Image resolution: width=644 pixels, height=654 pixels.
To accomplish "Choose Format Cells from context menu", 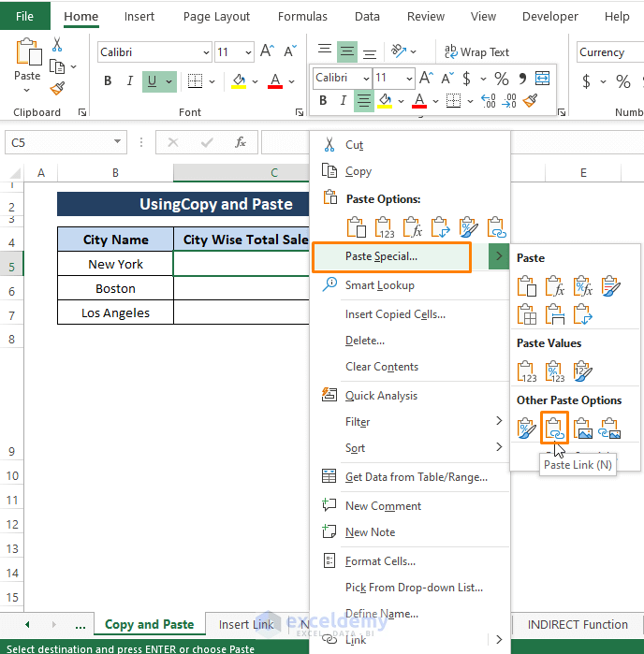I will point(380,561).
